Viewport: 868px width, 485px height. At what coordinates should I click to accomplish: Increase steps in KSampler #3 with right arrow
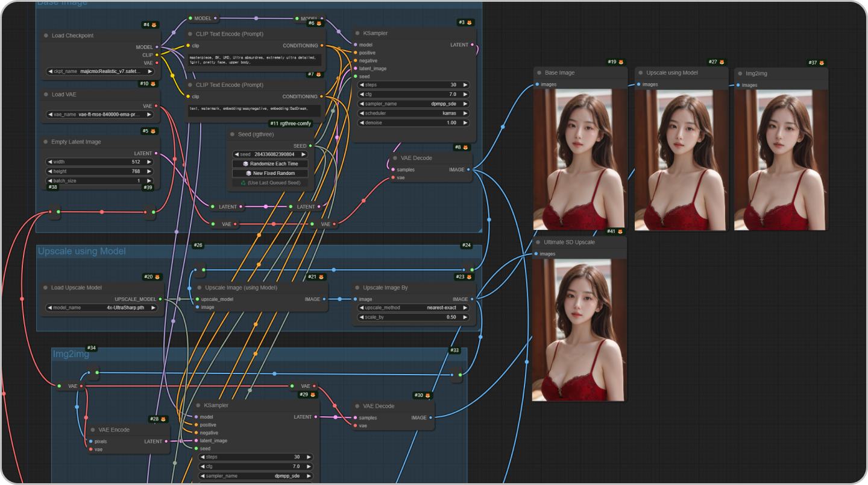[x=465, y=85]
